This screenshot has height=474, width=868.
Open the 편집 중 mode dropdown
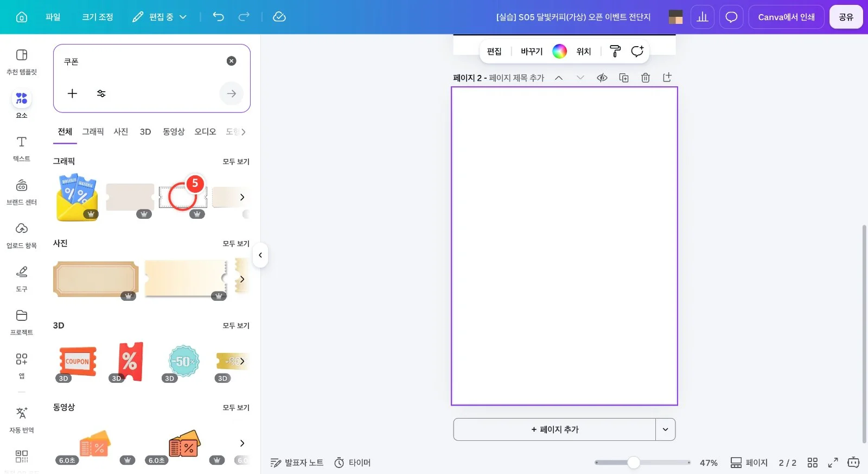point(159,17)
